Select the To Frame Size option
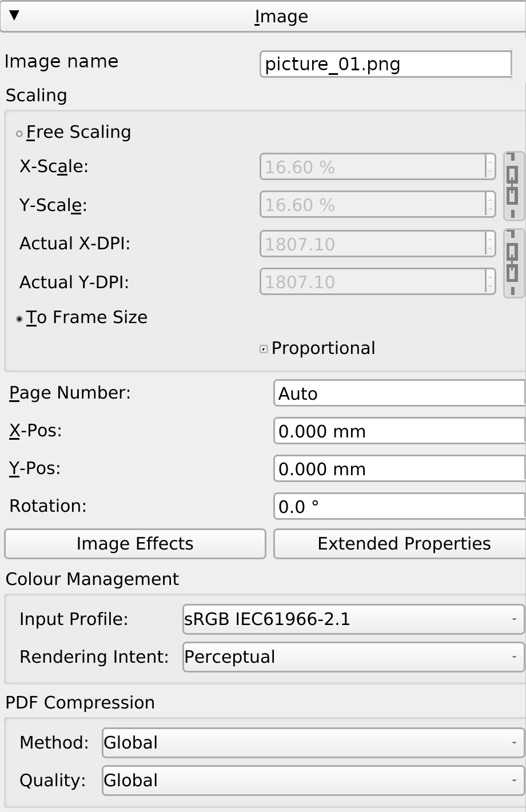The height and width of the screenshot is (812, 526). pos(19,319)
